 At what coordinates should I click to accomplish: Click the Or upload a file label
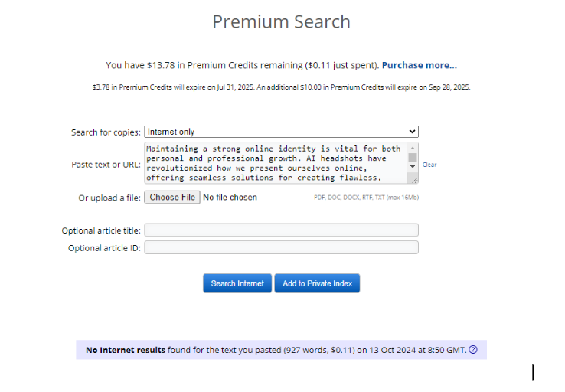click(x=109, y=198)
